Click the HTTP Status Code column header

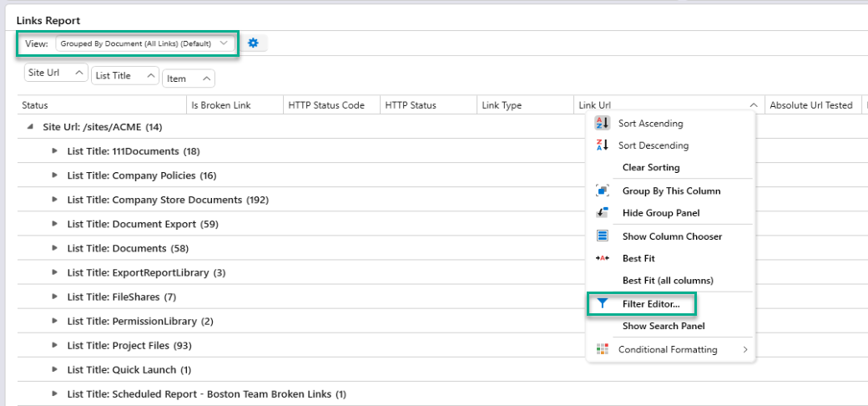click(x=331, y=105)
